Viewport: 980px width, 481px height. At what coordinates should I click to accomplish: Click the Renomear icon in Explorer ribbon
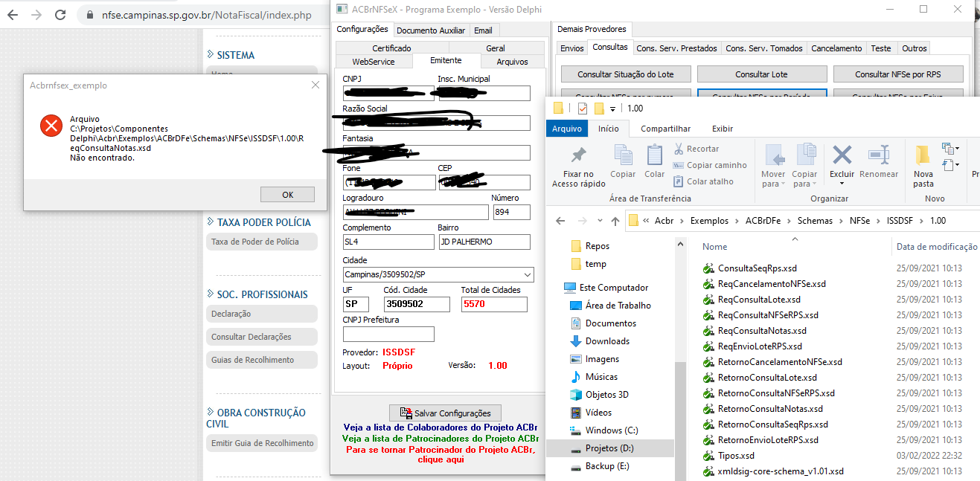pos(879,155)
